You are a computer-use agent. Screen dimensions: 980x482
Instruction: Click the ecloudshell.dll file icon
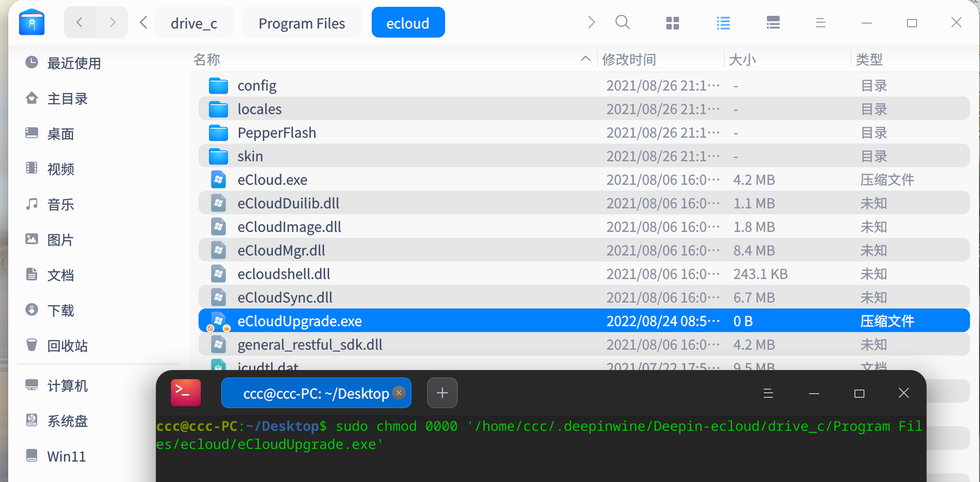218,274
